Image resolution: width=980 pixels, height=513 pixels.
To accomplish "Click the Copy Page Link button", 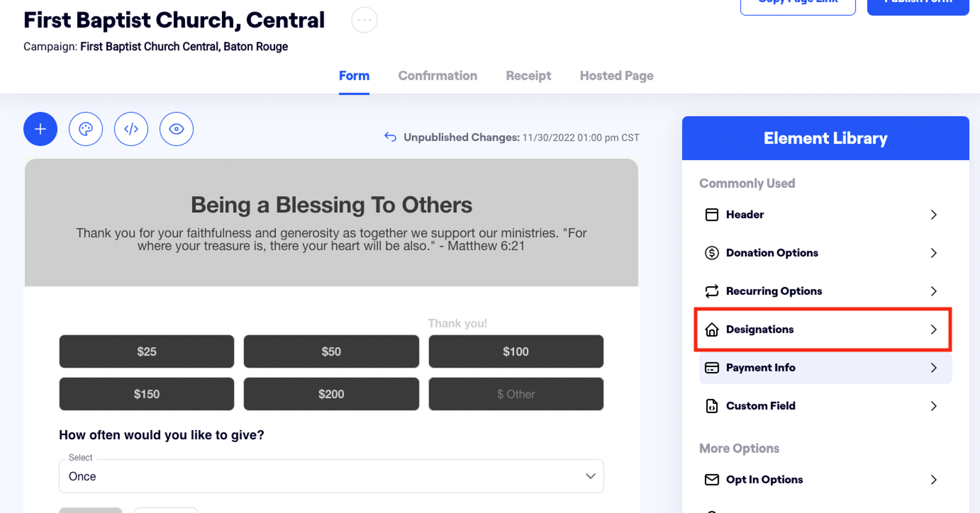I will (x=798, y=5).
